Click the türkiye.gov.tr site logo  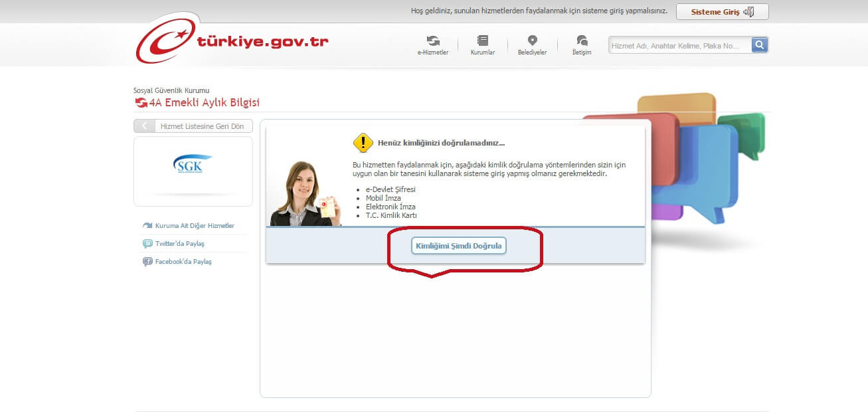coord(232,41)
